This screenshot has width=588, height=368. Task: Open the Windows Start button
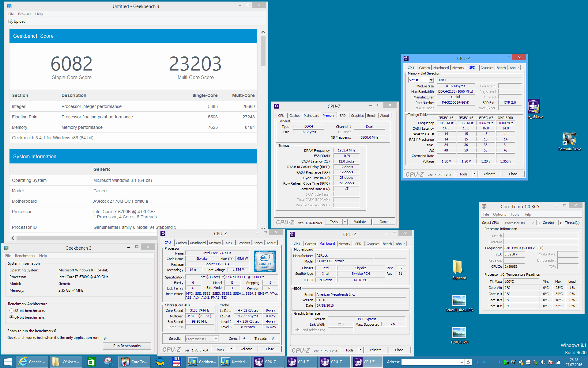click(x=7, y=362)
